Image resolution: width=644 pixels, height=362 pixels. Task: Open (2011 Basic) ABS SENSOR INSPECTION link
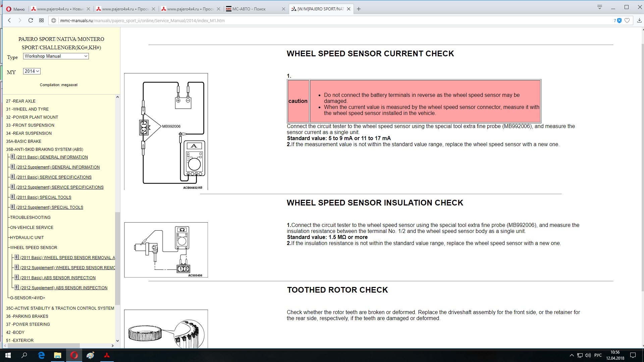[x=58, y=278]
